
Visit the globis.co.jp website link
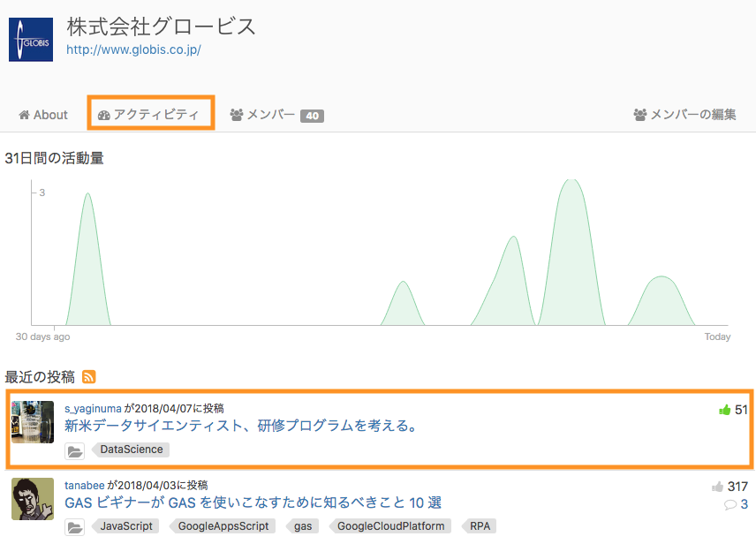pyautogui.click(x=134, y=49)
